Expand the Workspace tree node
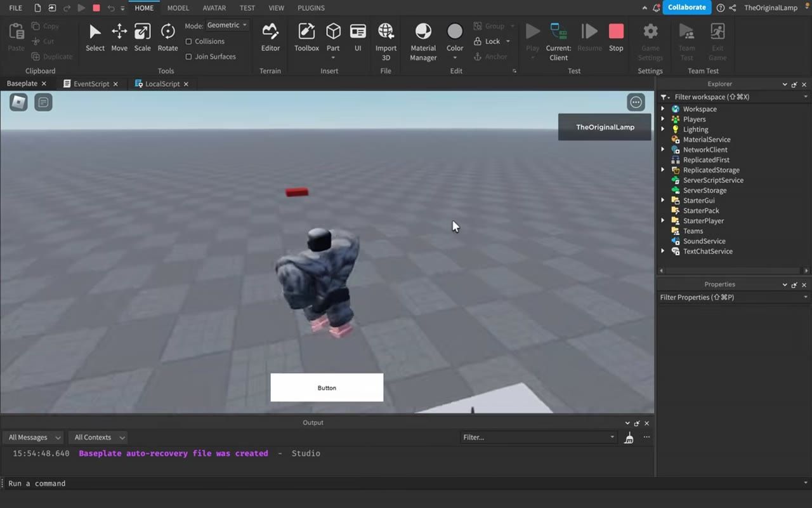Image resolution: width=812 pixels, height=508 pixels. pyautogui.click(x=663, y=109)
